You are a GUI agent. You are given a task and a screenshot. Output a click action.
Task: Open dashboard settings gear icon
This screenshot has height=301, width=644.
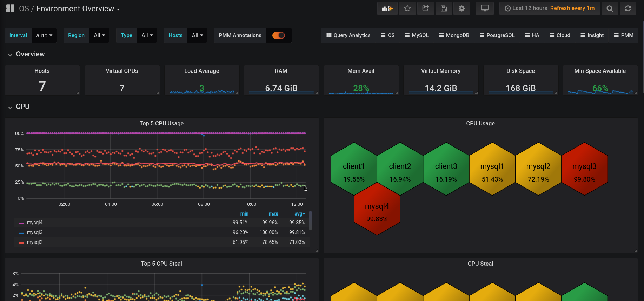point(462,8)
